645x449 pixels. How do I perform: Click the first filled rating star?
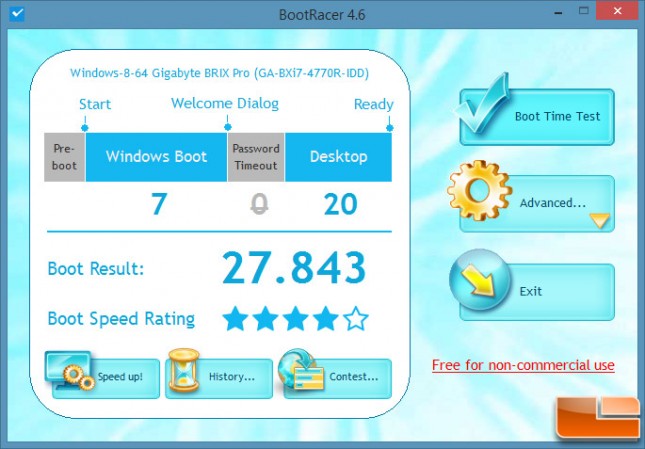pyautogui.click(x=235, y=318)
